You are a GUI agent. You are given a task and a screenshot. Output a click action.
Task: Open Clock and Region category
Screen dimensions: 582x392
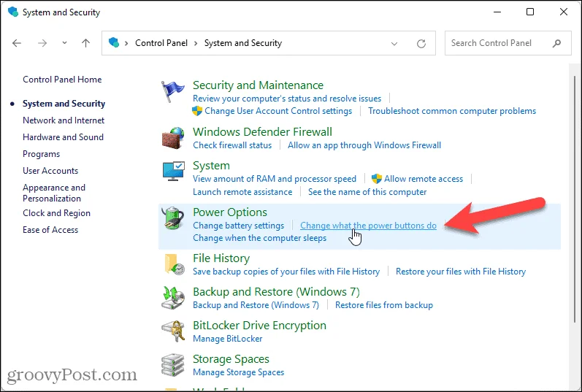tap(56, 213)
